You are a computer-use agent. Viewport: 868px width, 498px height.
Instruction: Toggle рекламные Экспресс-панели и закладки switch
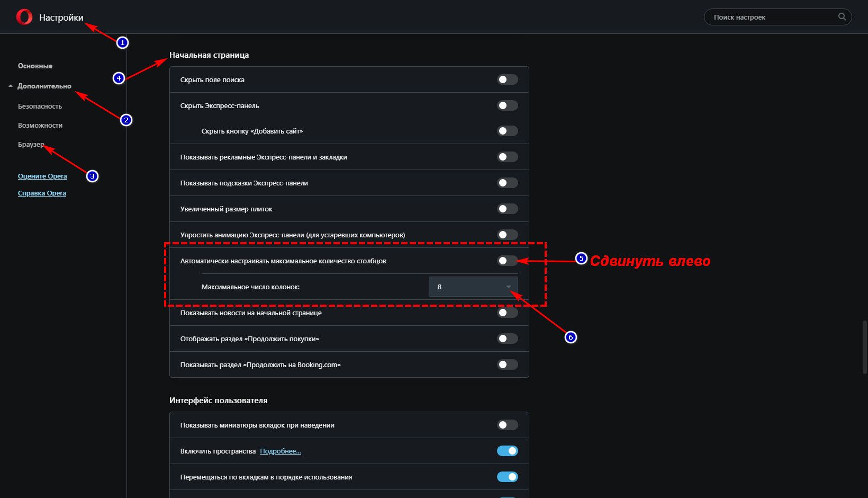click(508, 157)
